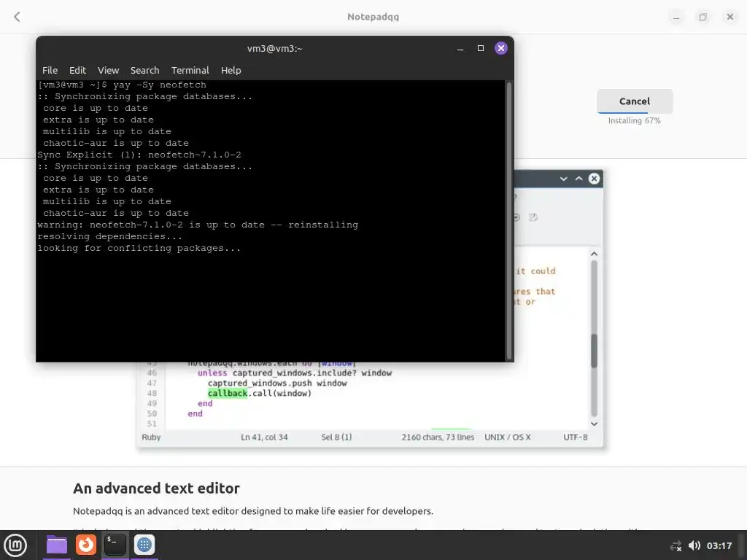Click '2160 chars, 73 lines' status text
The height and width of the screenshot is (560, 747).
click(x=438, y=437)
